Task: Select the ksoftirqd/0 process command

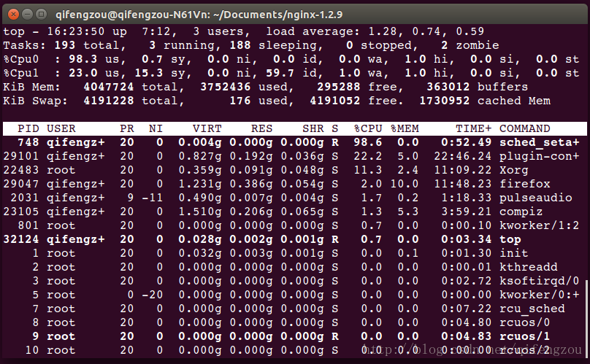Action: pos(539,281)
